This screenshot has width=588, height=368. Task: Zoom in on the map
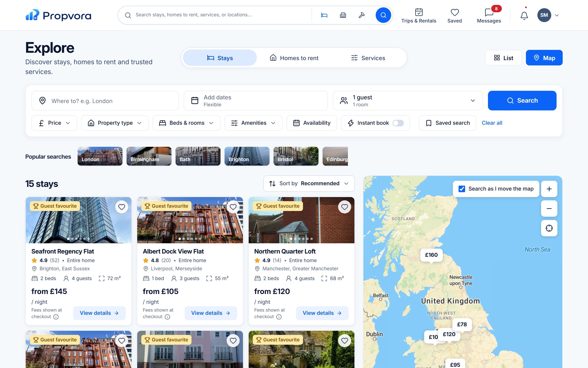click(x=549, y=189)
